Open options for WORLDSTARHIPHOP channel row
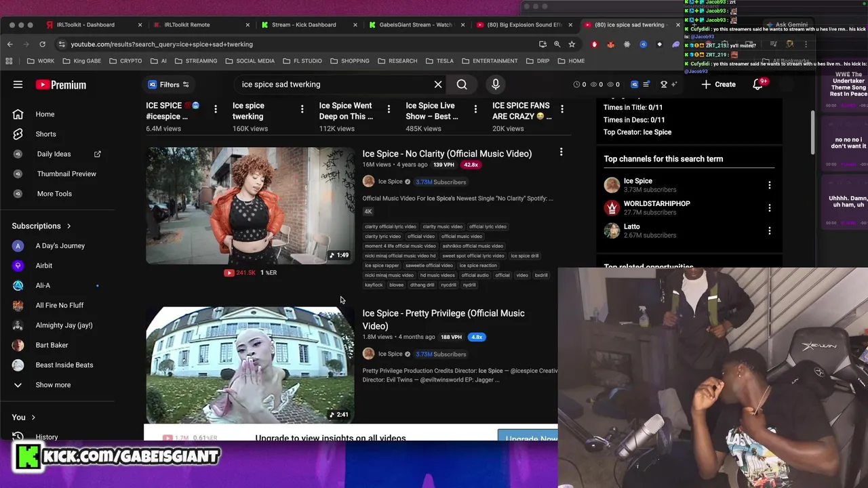The height and width of the screenshot is (488, 868). [769, 208]
